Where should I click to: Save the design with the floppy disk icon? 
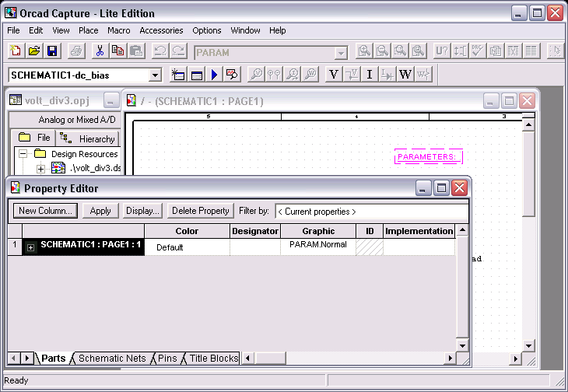pyautogui.click(x=52, y=51)
